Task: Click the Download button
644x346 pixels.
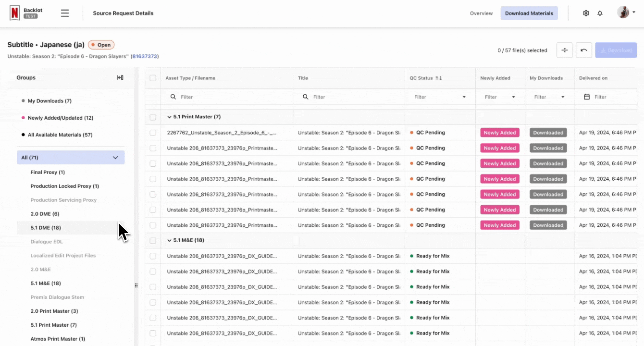Action: pos(616,50)
